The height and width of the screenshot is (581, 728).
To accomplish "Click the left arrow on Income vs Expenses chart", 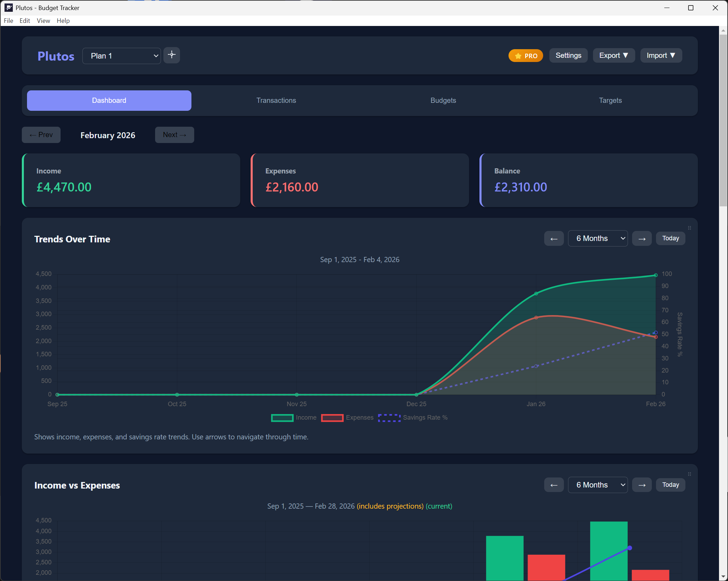I will pyautogui.click(x=554, y=485).
